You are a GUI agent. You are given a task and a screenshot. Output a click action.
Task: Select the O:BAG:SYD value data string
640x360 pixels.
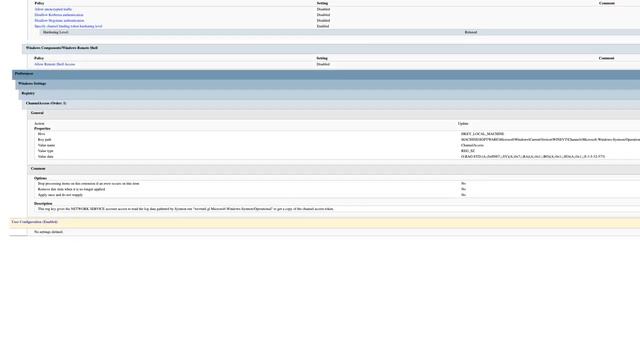533,157
